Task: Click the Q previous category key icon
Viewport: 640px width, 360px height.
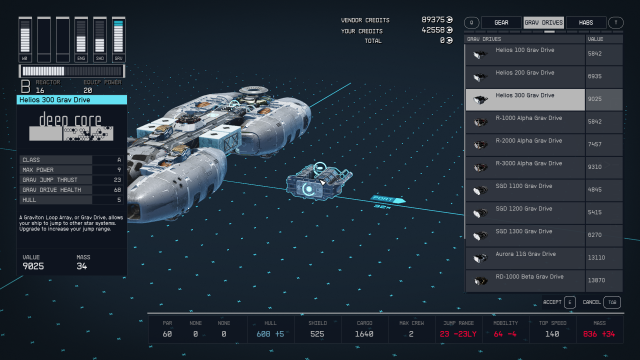Action: 471,22
